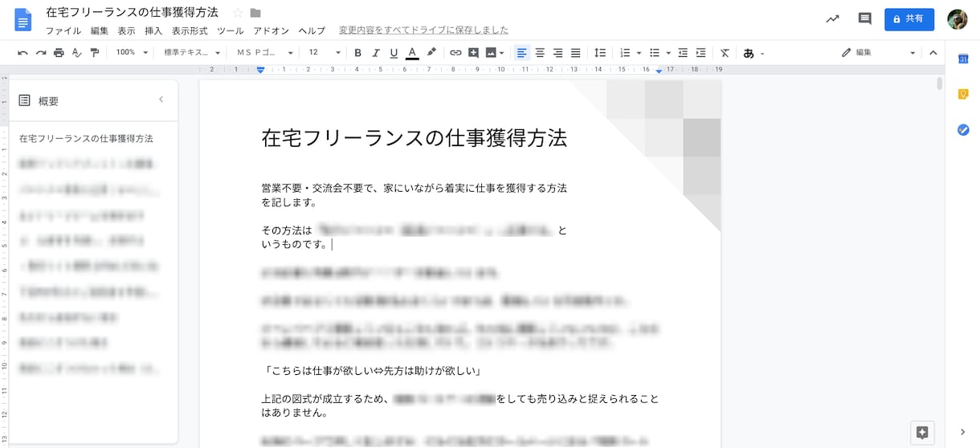Toggle italic formatting
The image size is (980, 448).
click(376, 53)
